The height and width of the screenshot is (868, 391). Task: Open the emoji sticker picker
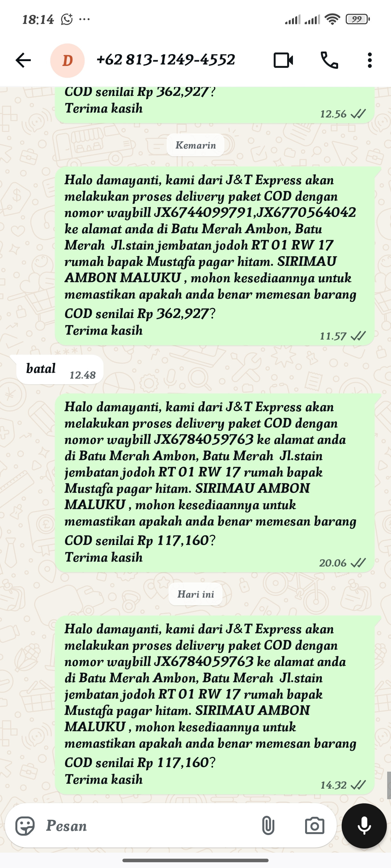tap(25, 826)
